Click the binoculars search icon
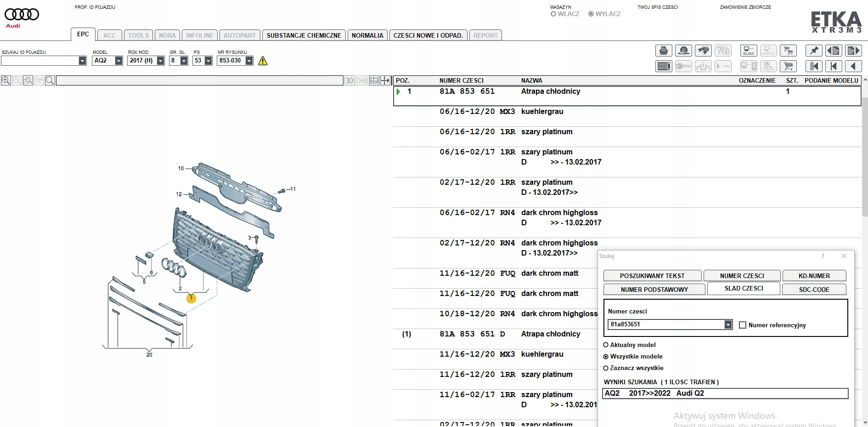 (x=703, y=51)
